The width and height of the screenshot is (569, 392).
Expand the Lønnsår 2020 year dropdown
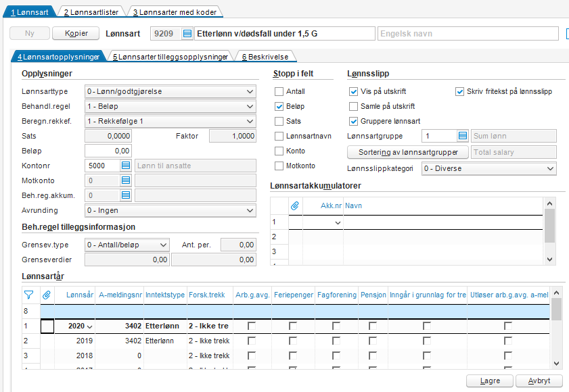[x=89, y=326]
